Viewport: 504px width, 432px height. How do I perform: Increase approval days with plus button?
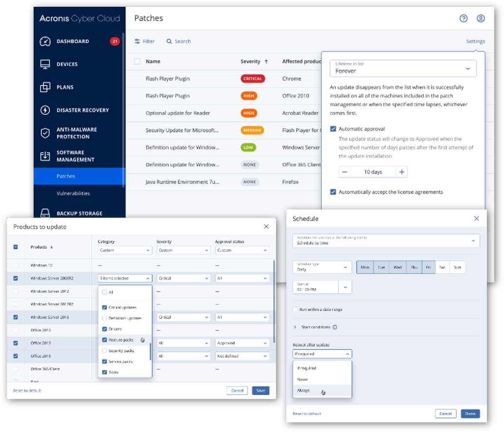pyautogui.click(x=401, y=172)
